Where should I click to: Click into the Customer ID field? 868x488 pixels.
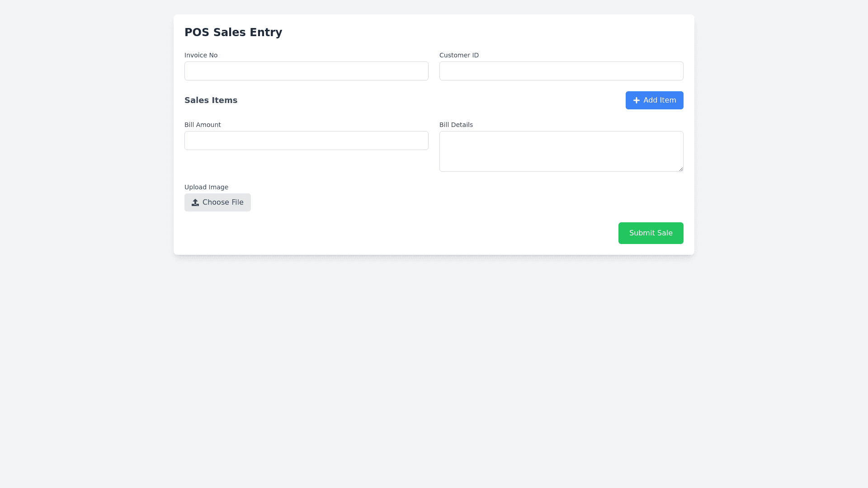click(561, 71)
